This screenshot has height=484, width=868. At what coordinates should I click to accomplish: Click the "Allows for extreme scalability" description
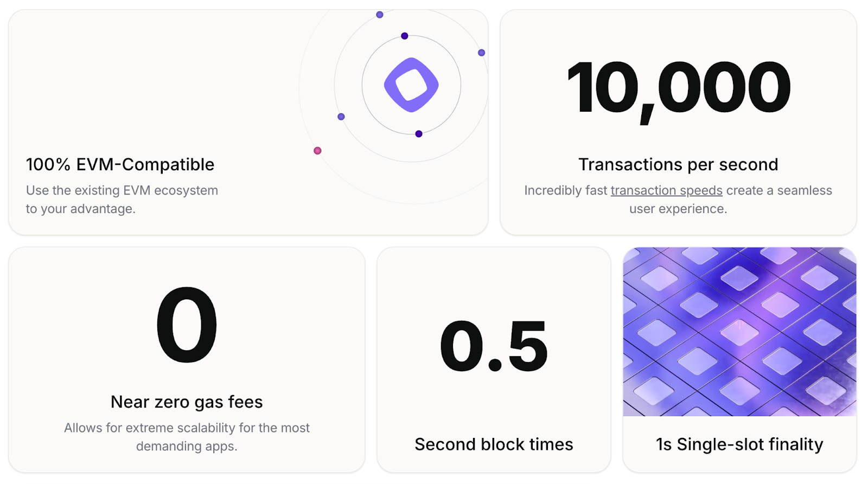187,428
